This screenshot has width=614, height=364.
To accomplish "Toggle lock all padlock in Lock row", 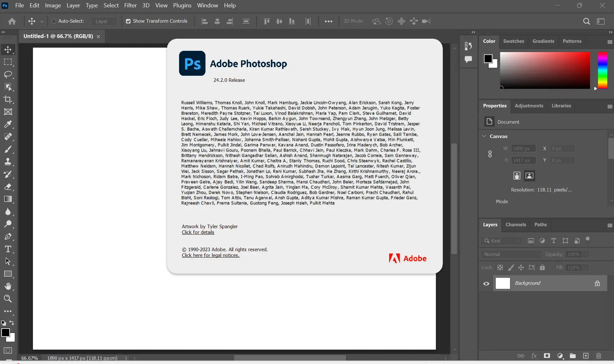I will pos(542,267).
